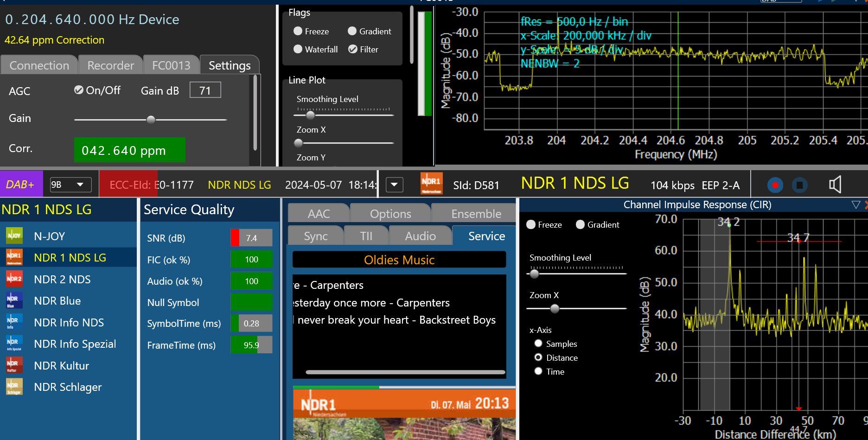Click the NDR 2 NDS station icon

14,279
